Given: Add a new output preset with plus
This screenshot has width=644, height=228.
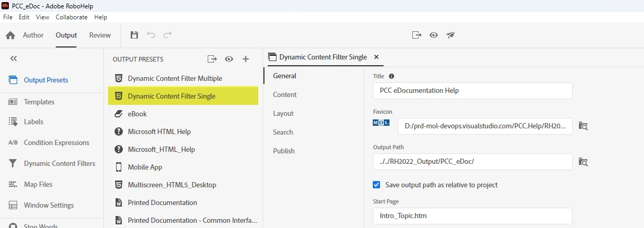Looking at the screenshot, I should click(x=246, y=59).
